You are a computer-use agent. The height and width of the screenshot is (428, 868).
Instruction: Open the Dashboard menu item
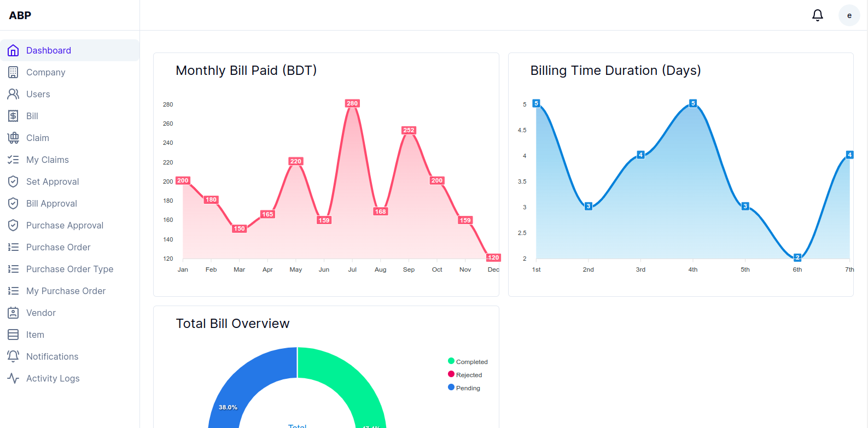(49, 50)
